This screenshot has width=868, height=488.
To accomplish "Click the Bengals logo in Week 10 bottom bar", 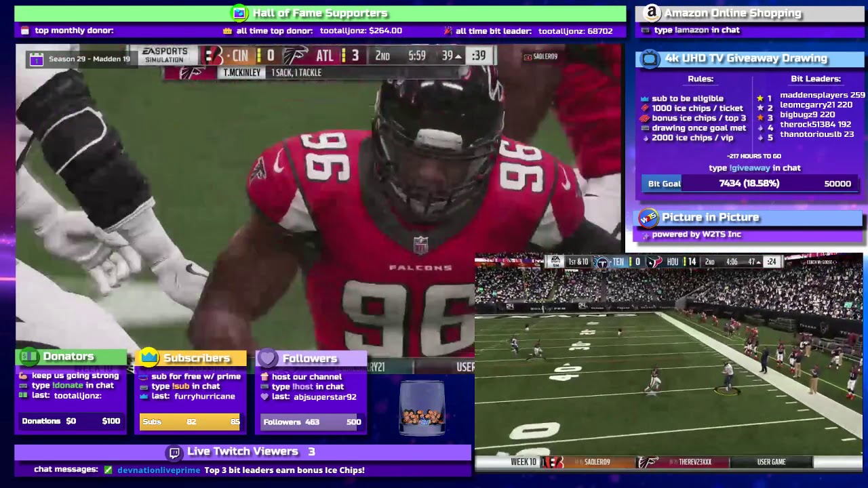I will [x=553, y=462].
